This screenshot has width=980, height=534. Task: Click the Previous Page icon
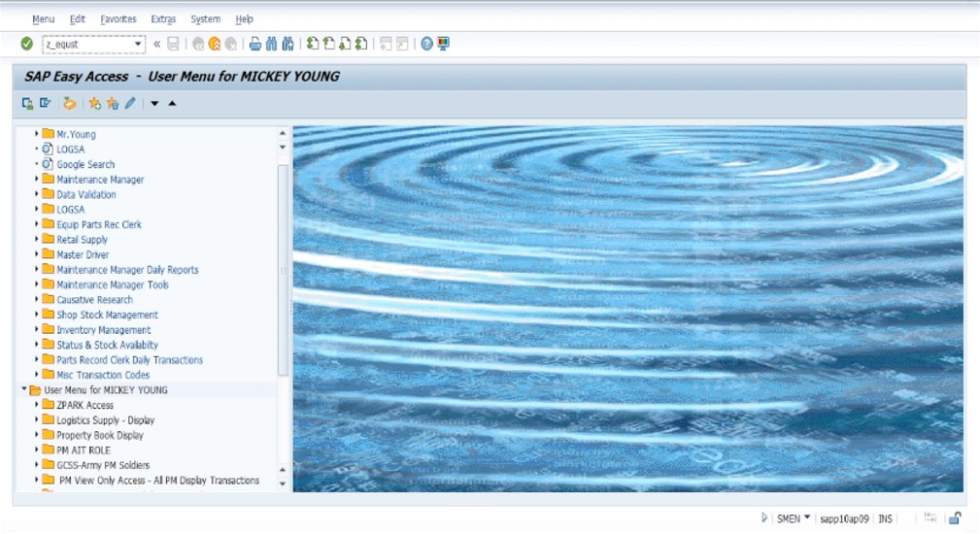click(328, 44)
